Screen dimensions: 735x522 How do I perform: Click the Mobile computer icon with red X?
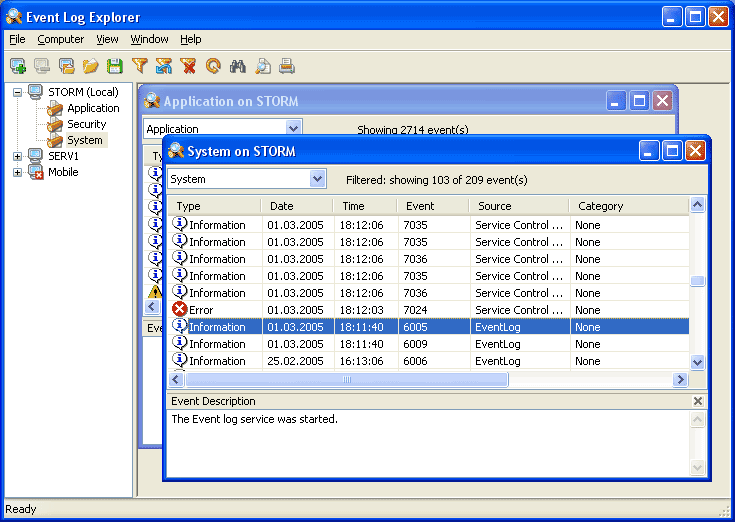[36, 172]
